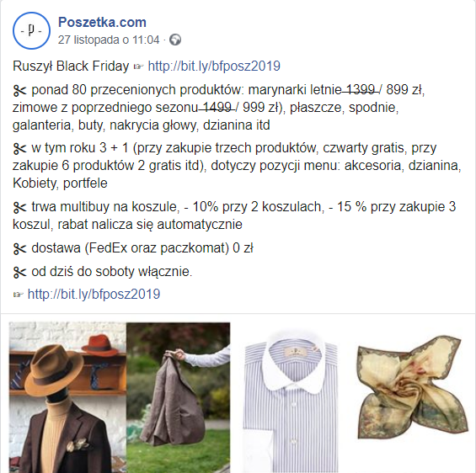Open the bit.ly link beside Ruszył Black Friday
Screen dimensions: 476x473
(214, 66)
